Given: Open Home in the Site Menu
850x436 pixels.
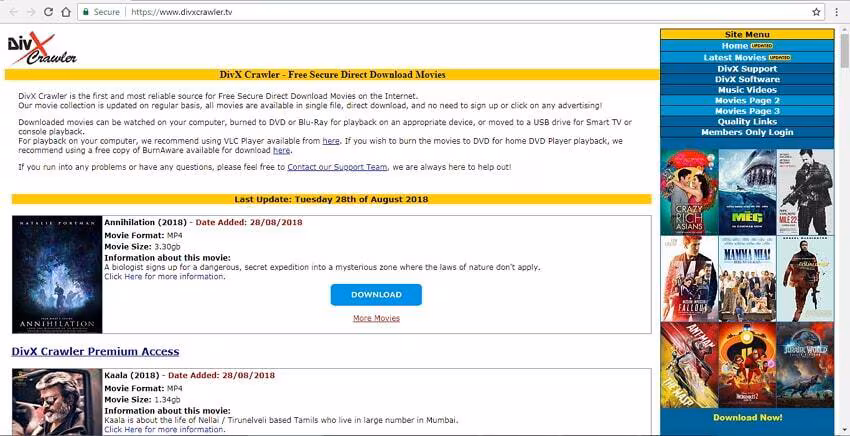Looking at the screenshot, I should (747, 46).
